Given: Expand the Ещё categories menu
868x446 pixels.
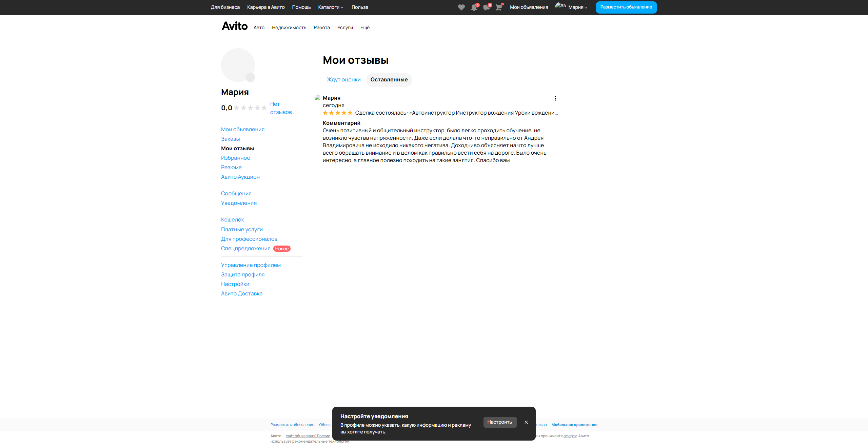Looking at the screenshot, I should point(365,27).
